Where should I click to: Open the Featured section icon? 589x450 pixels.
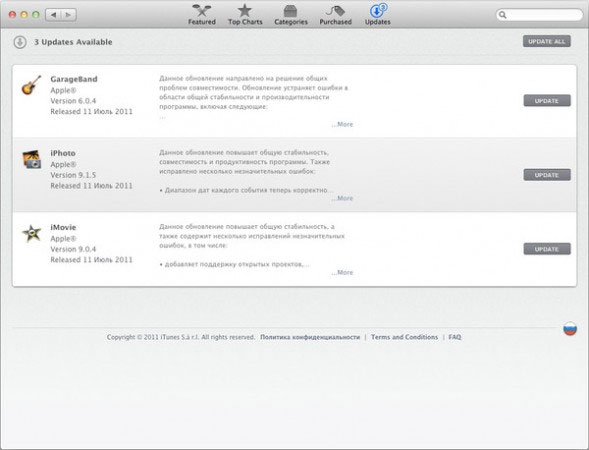[202, 10]
